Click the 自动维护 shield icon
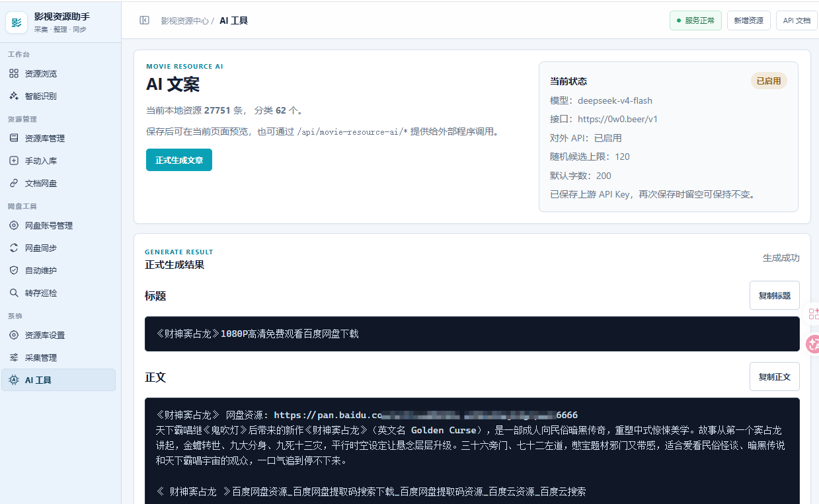This screenshot has width=819, height=504. [14, 270]
